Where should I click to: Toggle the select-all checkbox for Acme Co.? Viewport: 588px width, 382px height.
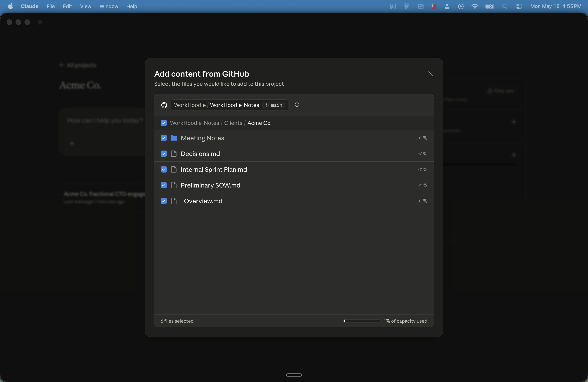coord(164,123)
